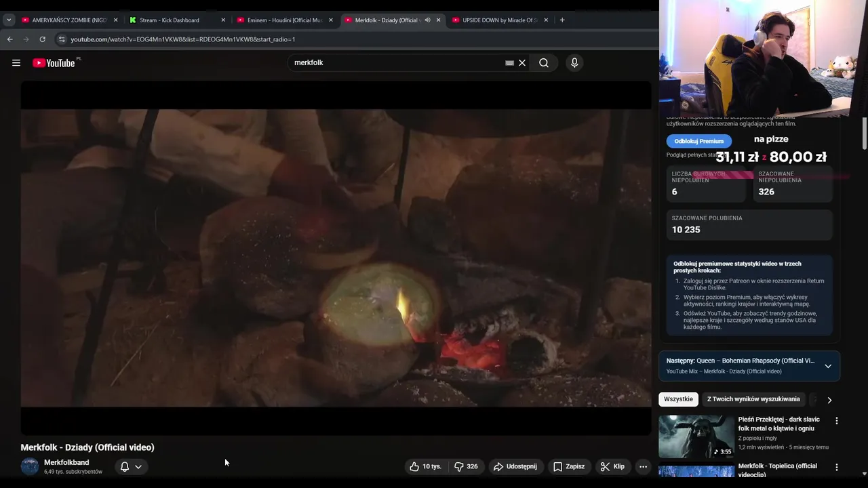Open Pieśń Przeklętej video thumbnail

(x=696, y=437)
